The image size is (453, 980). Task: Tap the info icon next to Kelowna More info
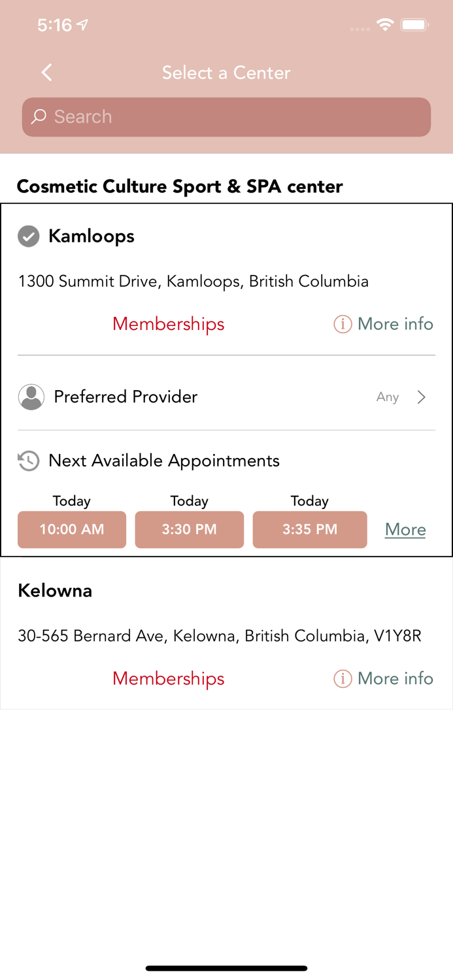[342, 679]
